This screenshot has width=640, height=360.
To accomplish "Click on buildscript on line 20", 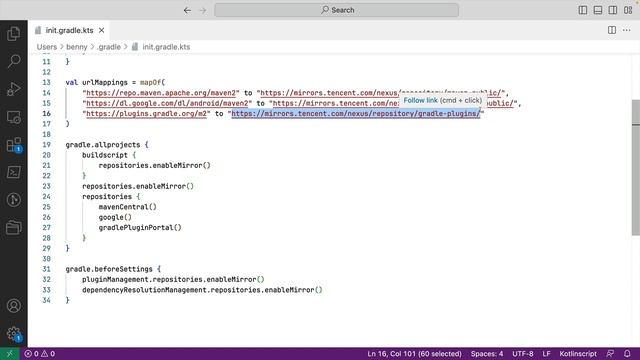I will 105,155.
